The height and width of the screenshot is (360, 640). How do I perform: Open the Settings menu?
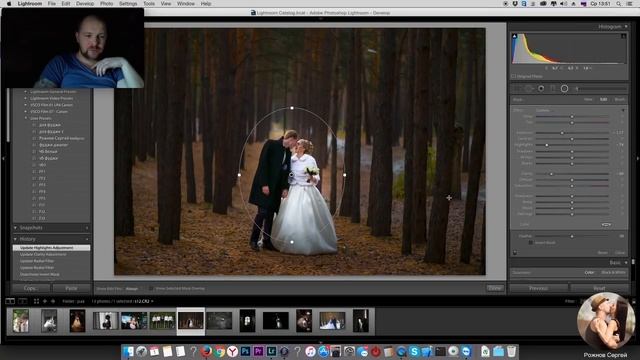[x=128, y=4]
